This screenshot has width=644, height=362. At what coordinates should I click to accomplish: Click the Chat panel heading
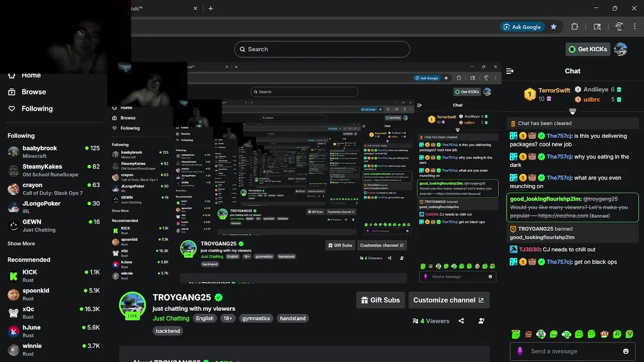573,71
